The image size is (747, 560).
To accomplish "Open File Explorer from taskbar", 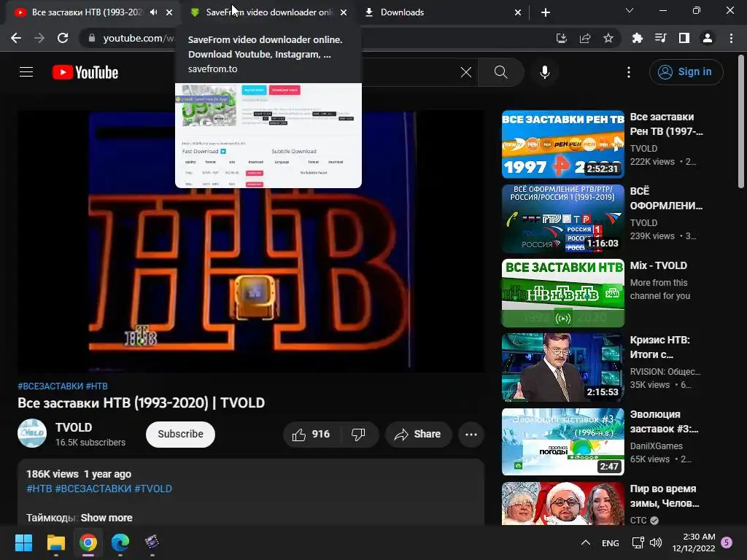I will (55, 542).
